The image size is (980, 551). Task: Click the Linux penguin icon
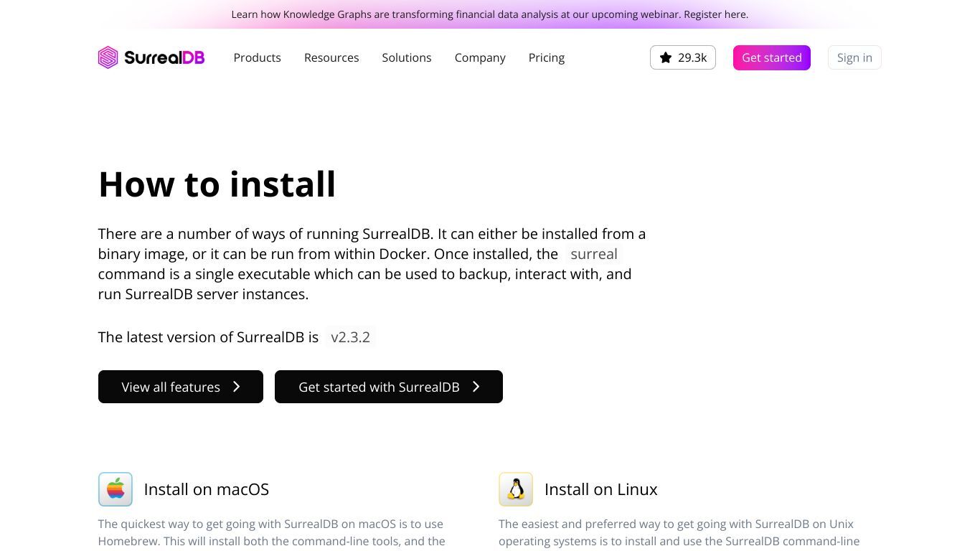(516, 489)
